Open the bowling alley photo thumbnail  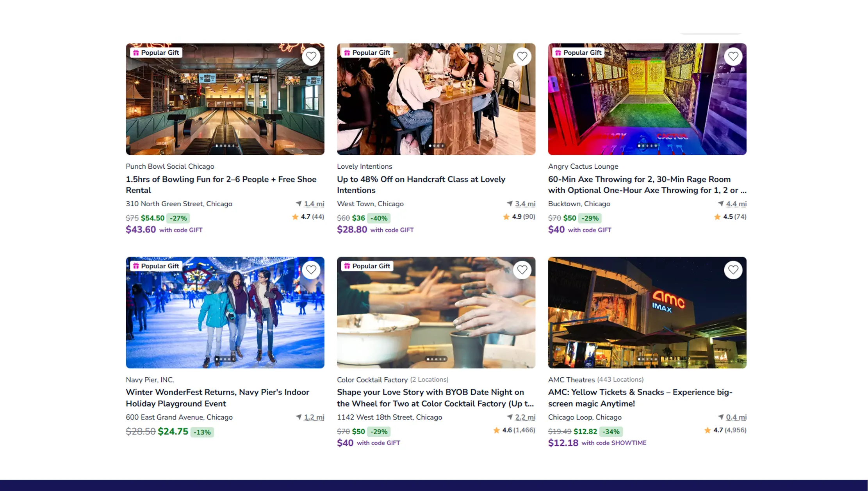click(225, 102)
